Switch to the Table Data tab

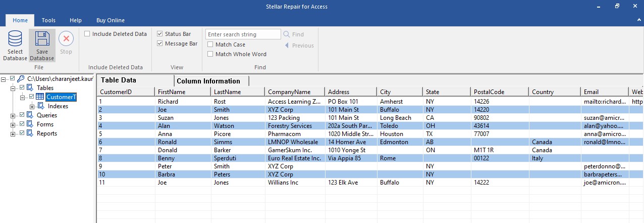(x=135, y=80)
